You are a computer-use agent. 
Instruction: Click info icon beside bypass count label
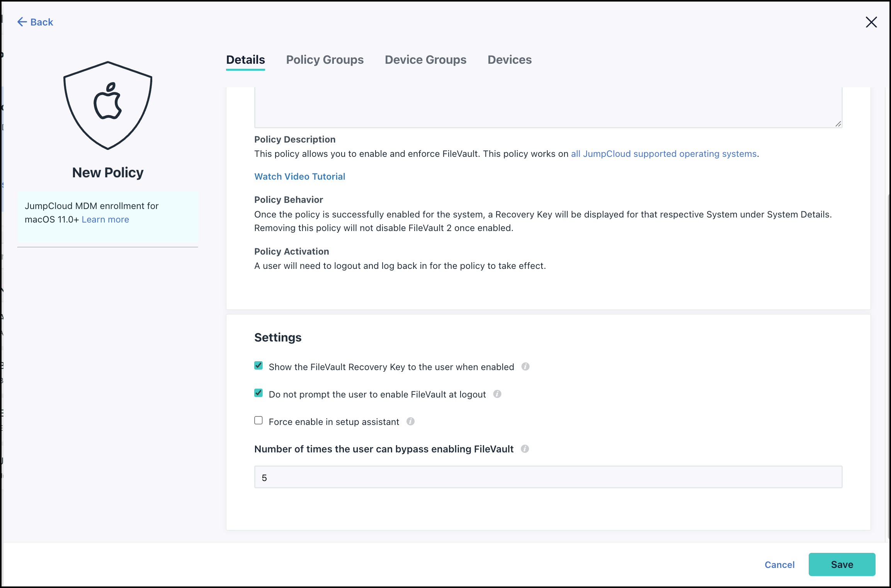[525, 449]
